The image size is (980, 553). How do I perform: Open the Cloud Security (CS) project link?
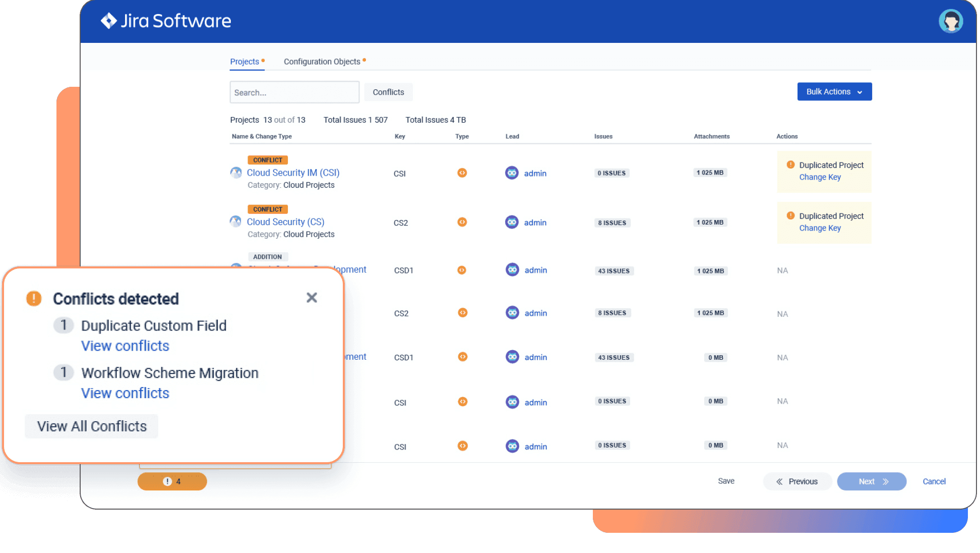pos(285,222)
